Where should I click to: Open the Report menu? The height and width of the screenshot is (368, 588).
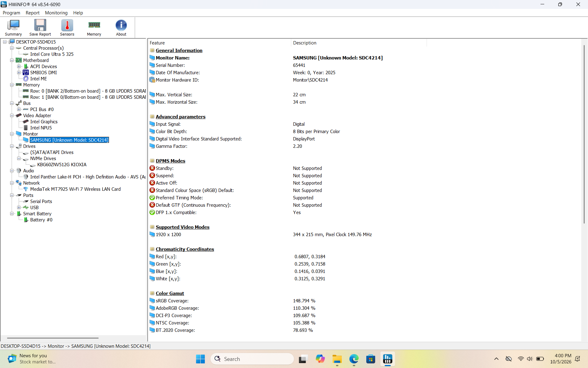32,13
